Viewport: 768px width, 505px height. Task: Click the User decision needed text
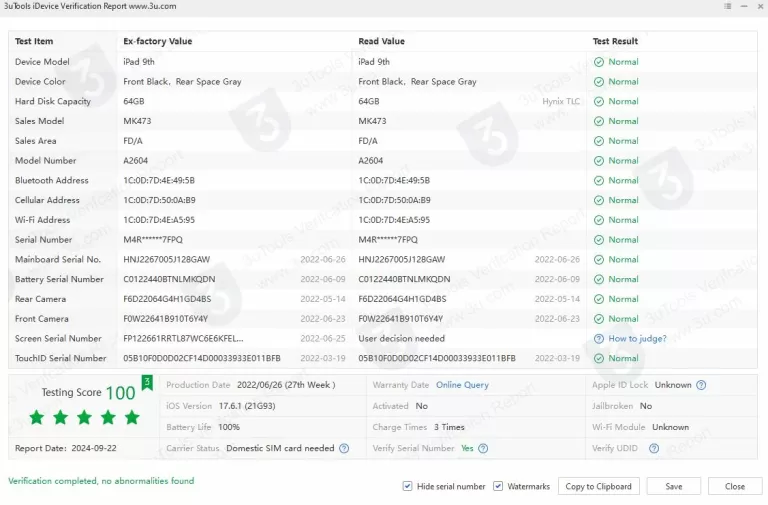click(402, 338)
